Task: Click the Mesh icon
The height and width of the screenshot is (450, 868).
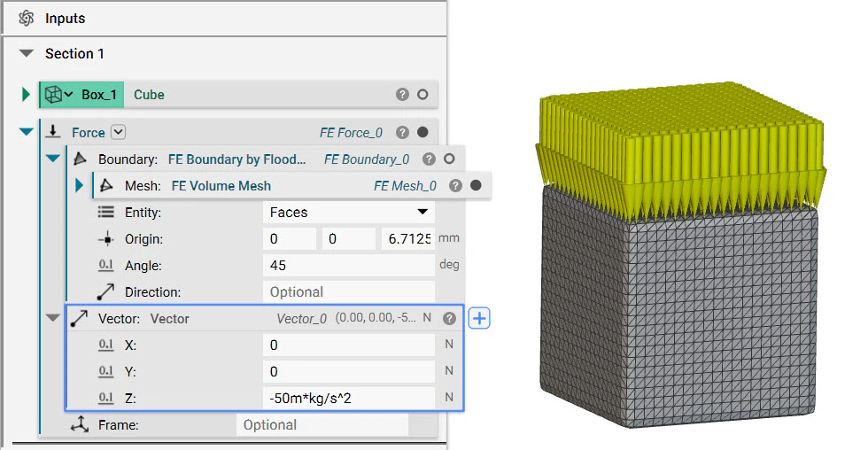Action: click(106, 185)
